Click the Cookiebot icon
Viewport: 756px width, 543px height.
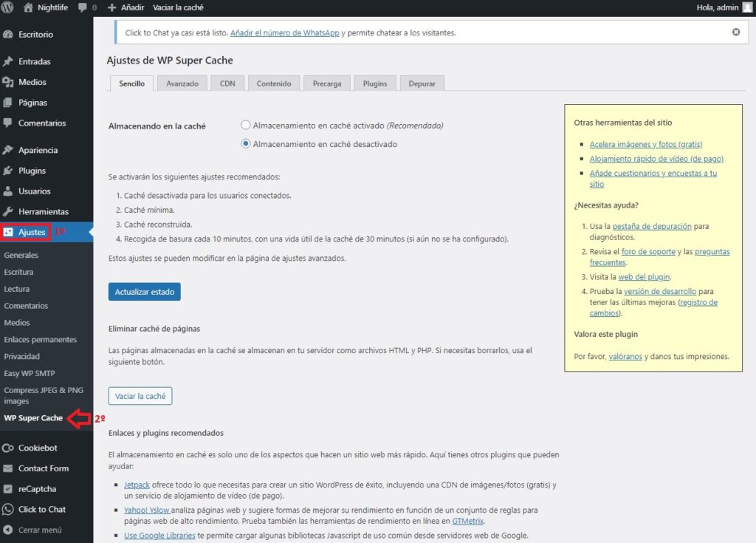tap(7, 448)
